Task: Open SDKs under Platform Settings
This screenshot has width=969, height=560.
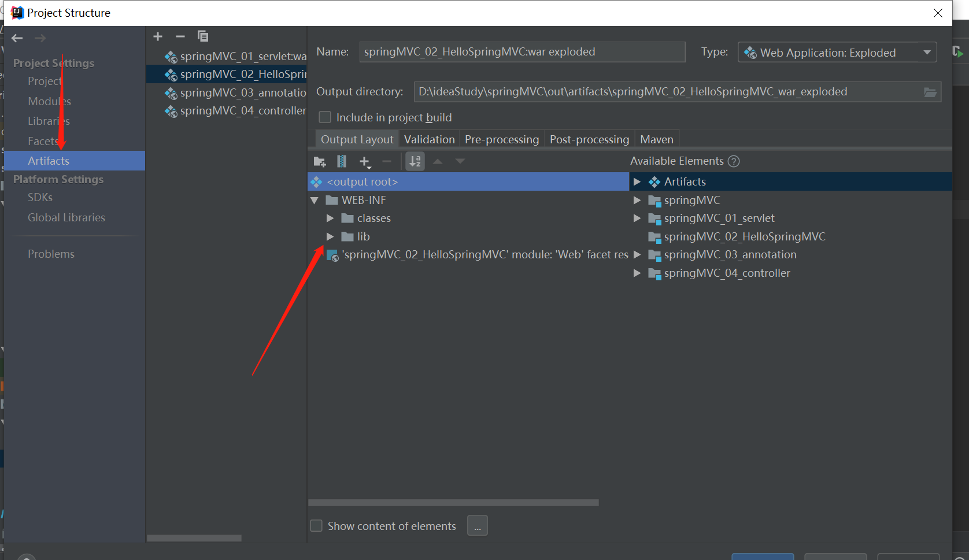Action: pyautogui.click(x=40, y=198)
